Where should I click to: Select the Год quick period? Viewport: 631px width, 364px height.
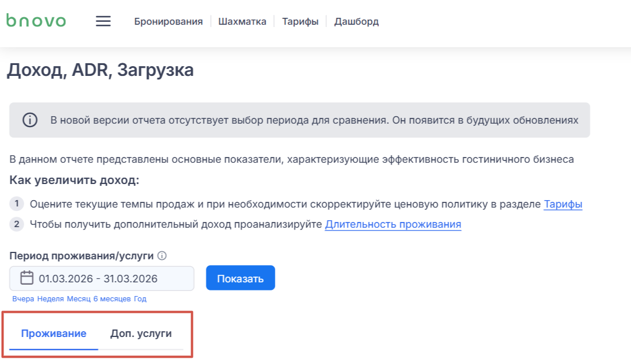[x=140, y=299]
